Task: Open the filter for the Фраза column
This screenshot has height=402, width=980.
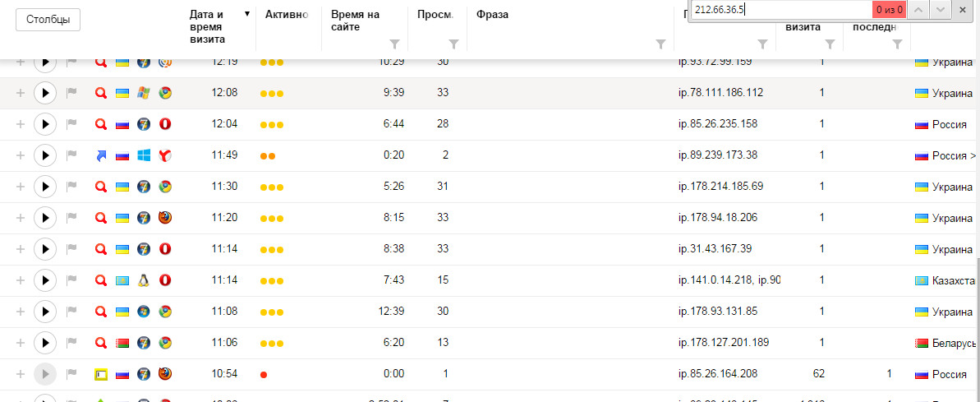Action: (660, 44)
